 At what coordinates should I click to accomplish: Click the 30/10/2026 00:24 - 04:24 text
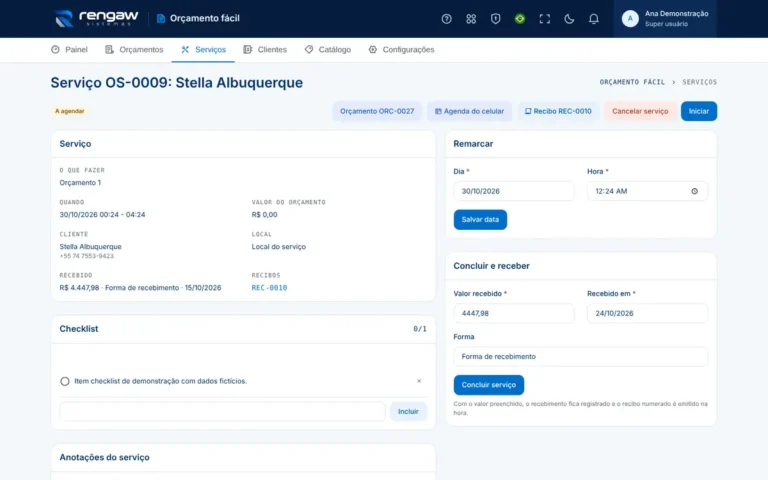click(102, 215)
